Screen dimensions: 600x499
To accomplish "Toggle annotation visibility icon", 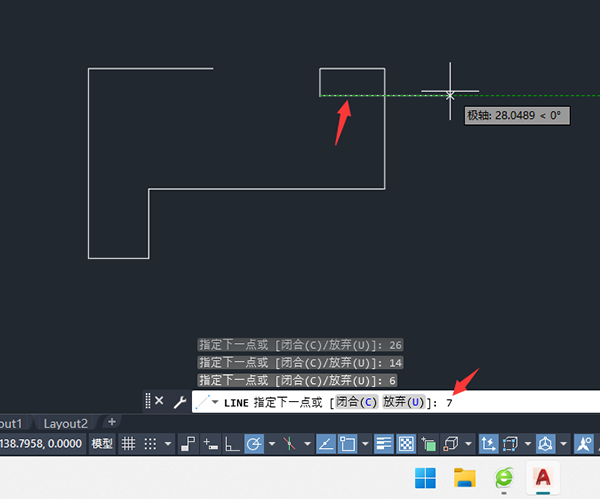I will click(584, 444).
